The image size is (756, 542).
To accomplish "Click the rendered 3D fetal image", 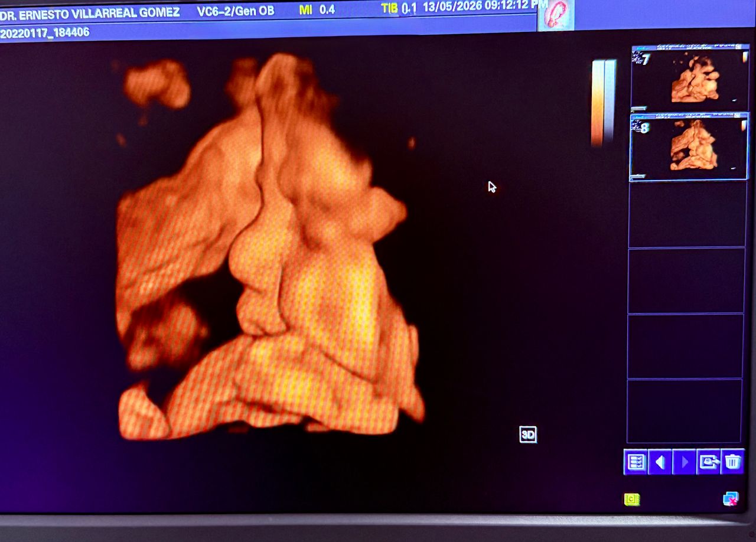I will pos(269,248).
